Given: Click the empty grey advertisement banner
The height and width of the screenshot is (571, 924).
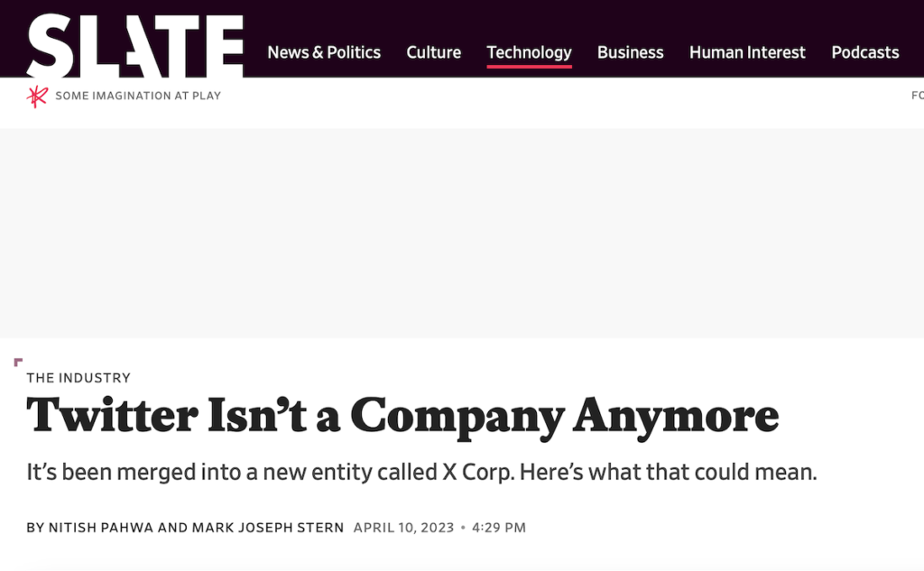Looking at the screenshot, I should tap(462, 234).
